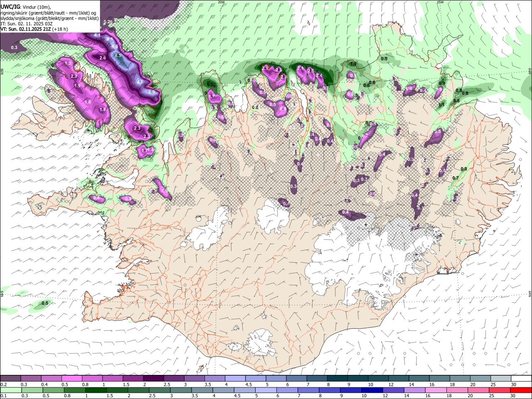Click the 6.0 snowfall value on the map
This screenshot has height=399, width=532.
tap(152, 92)
